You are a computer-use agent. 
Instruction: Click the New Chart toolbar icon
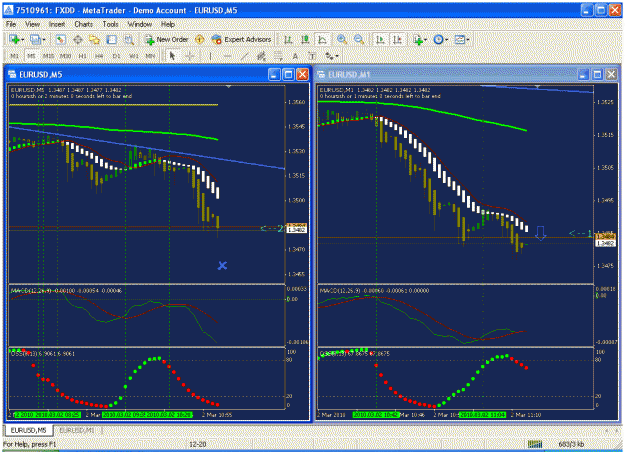click(14, 39)
